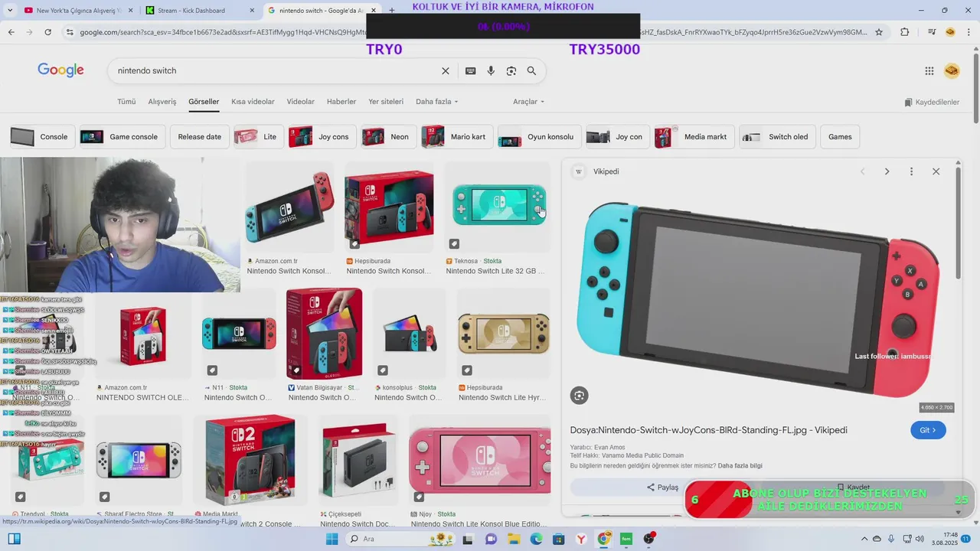The height and width of the screenshot is (551, 980).
Task: Search by image with Google Lens icon
Action: 511,70
